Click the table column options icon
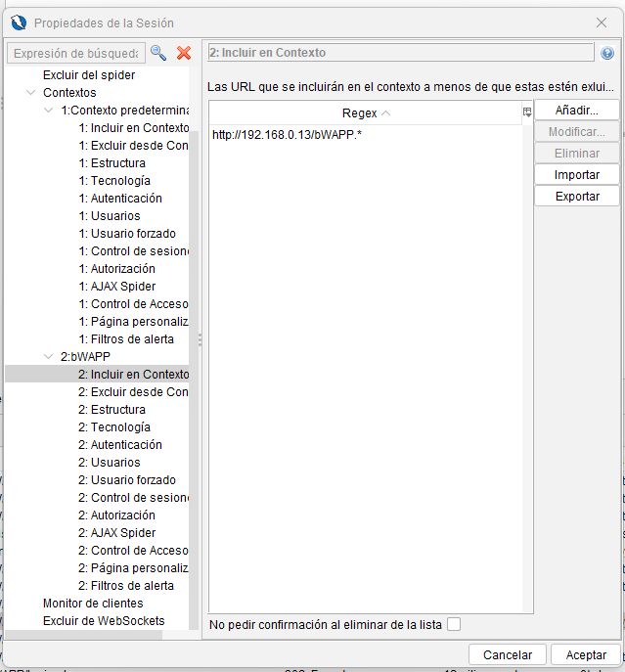The image size is (625, 672). pos(527,112)
